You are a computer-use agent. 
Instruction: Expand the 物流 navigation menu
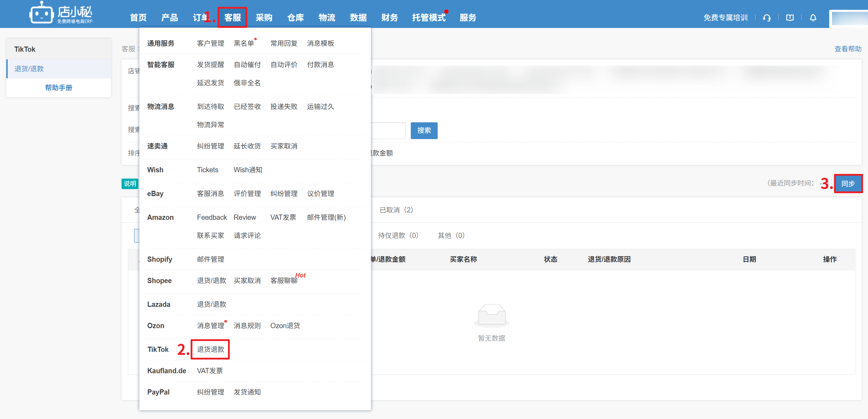[327, 17]
